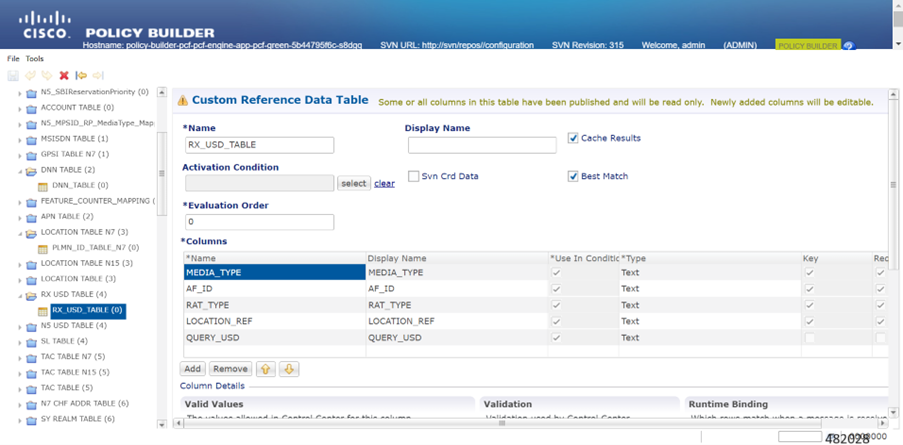Click the highlighted POLICY BUILDER link
This screenshot has height=445, width=903.
coord(808,46)
